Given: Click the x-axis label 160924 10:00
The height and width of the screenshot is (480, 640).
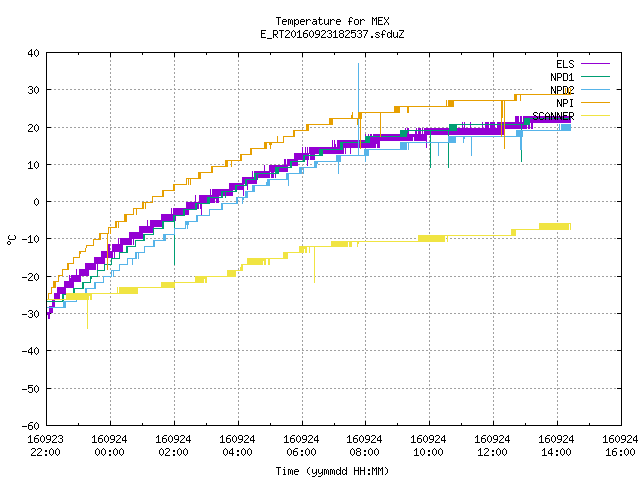Looking at the screenshot, I should click(x=429, y=446).
